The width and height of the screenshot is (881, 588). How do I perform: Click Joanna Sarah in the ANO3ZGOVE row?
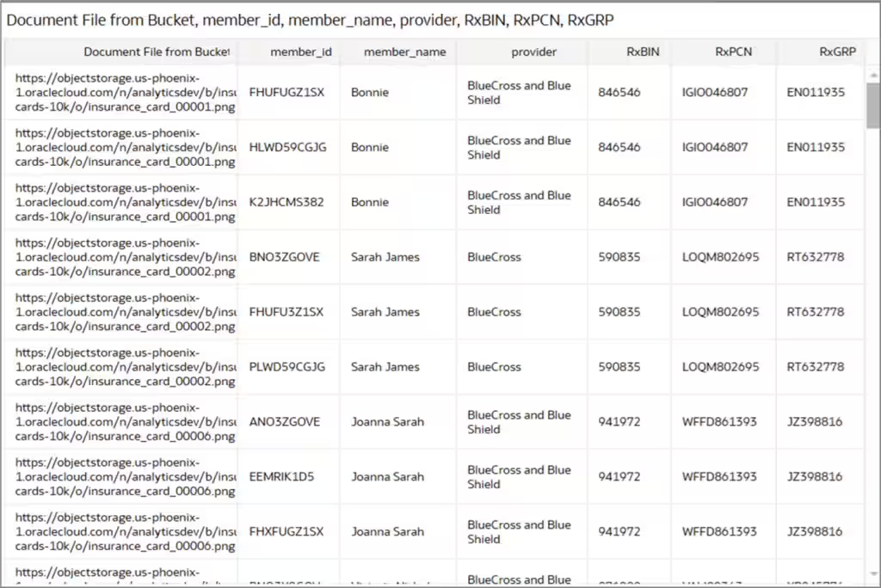(387, 422)
